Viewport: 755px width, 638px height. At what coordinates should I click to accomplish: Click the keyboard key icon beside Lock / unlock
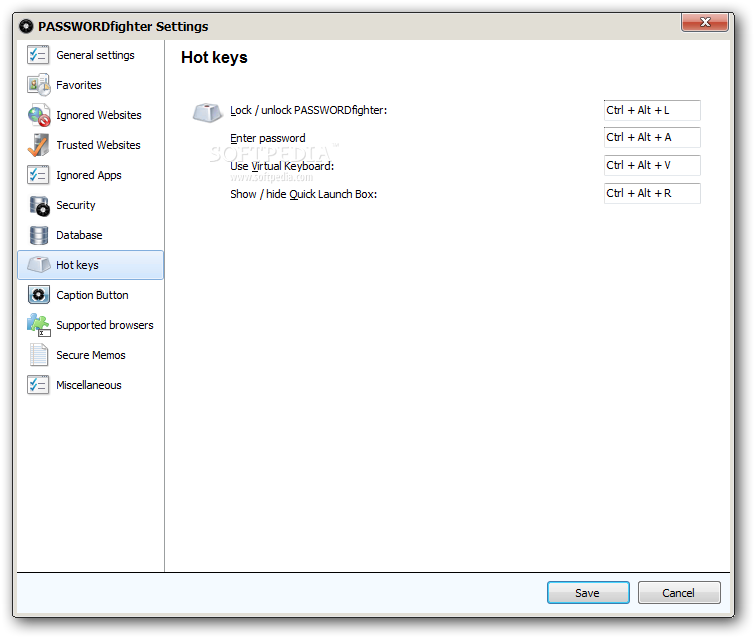point(208,113)
